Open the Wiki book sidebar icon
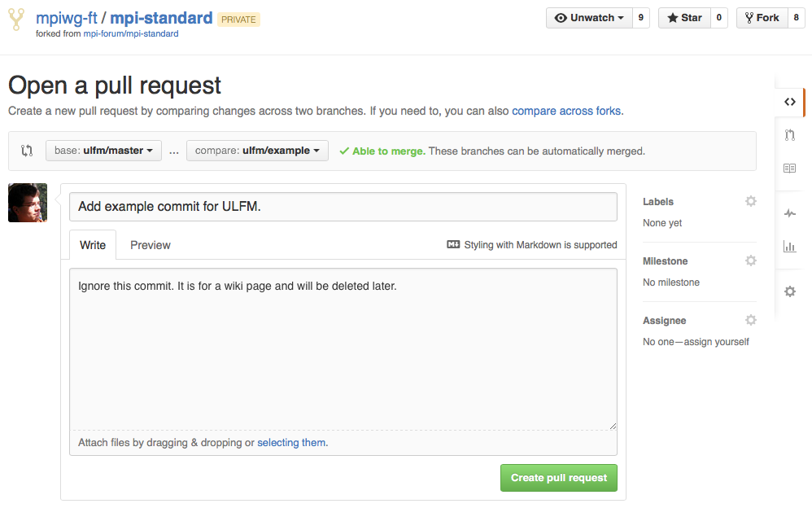 click(789, 168)
